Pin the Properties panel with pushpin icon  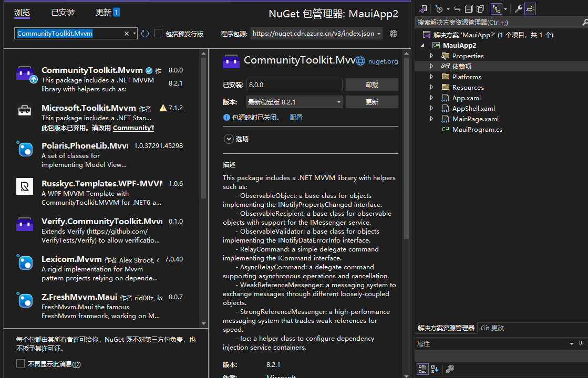point(581,343)
